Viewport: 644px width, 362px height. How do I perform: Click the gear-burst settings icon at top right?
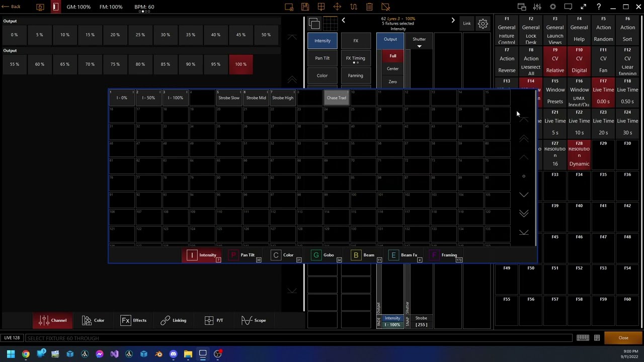click(x=553, y=7)
